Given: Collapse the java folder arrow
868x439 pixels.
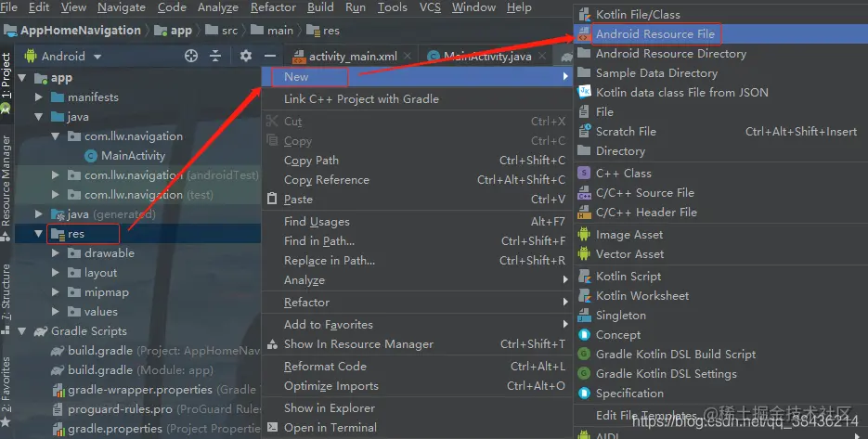Looking at the screenshot, I should tap(39, 117).
